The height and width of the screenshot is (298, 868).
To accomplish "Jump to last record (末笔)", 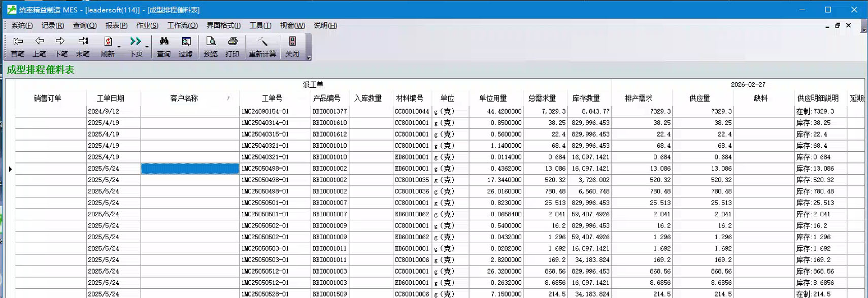I will click(x=83, y=46).
